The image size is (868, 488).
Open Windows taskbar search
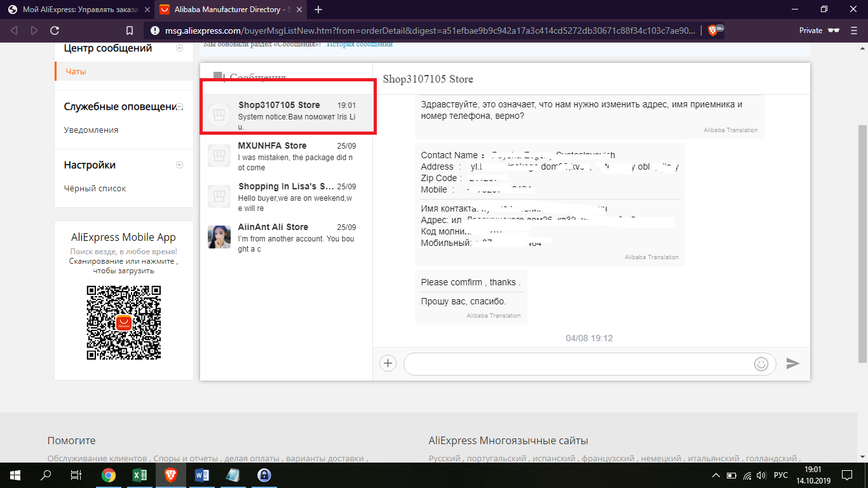click(x=46, y=475)
